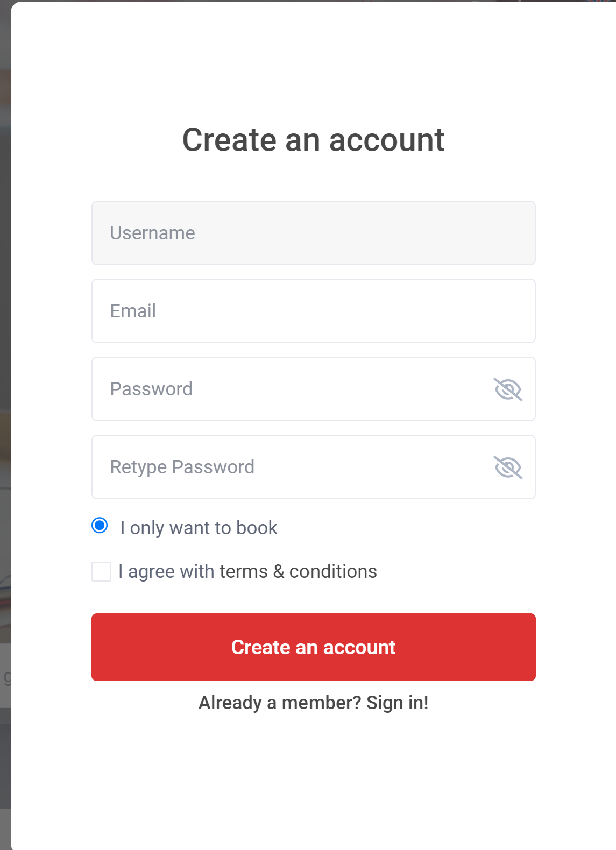
Task: Click the "Email" placeholder text
Action: (133, 311)
